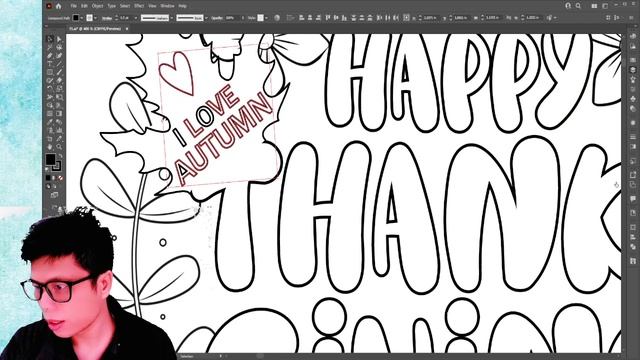640x360 pixels.
Task: Open the Align To options dropdown
Action: click(x=291, y=18)
